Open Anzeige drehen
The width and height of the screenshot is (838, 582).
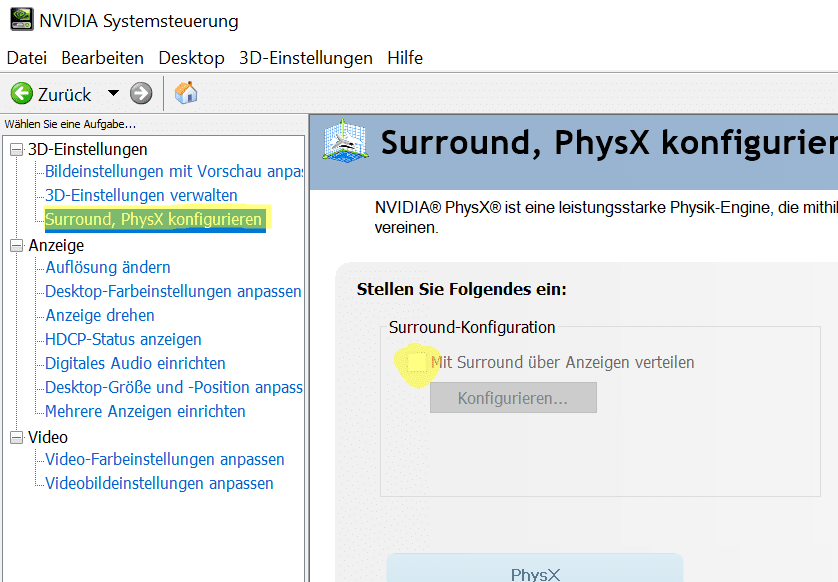pos(100,315)
